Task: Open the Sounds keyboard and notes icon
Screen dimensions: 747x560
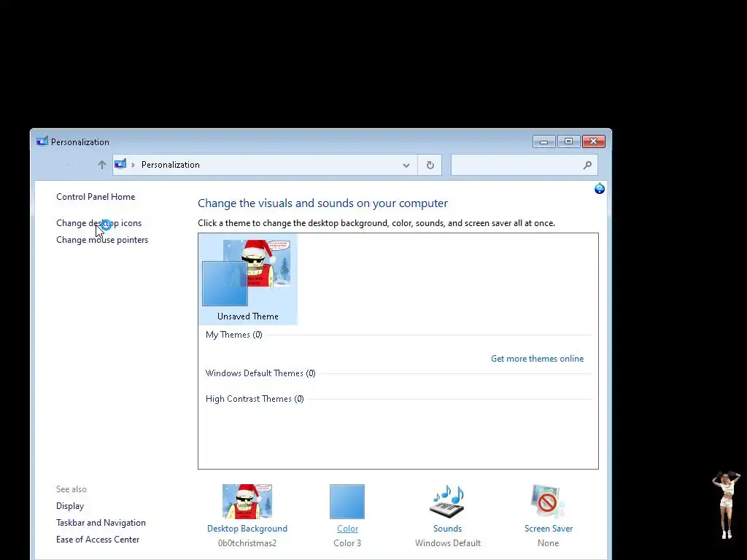Action: (x=447, y=502)
